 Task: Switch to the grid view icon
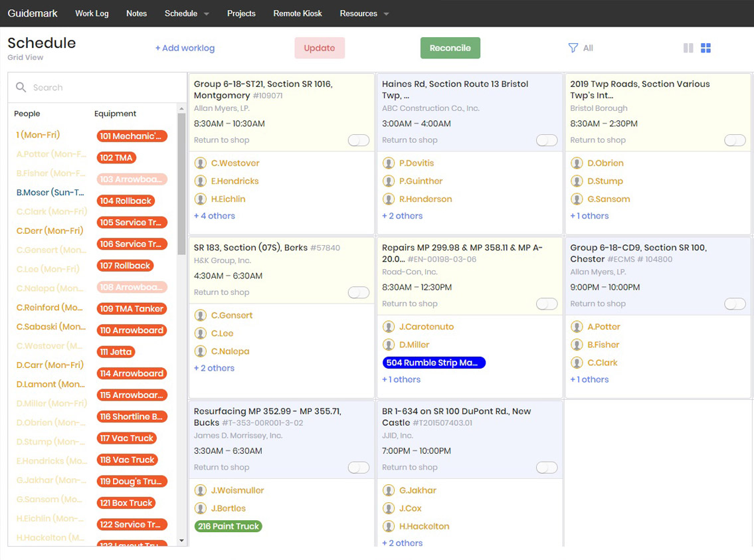pyautogui.click(x=706, y=48)
